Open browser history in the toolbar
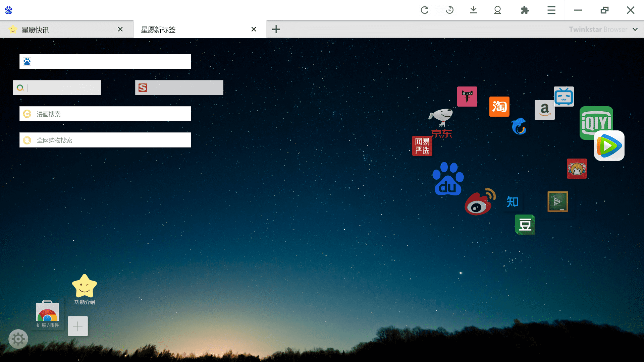 (x=449, y=10)
